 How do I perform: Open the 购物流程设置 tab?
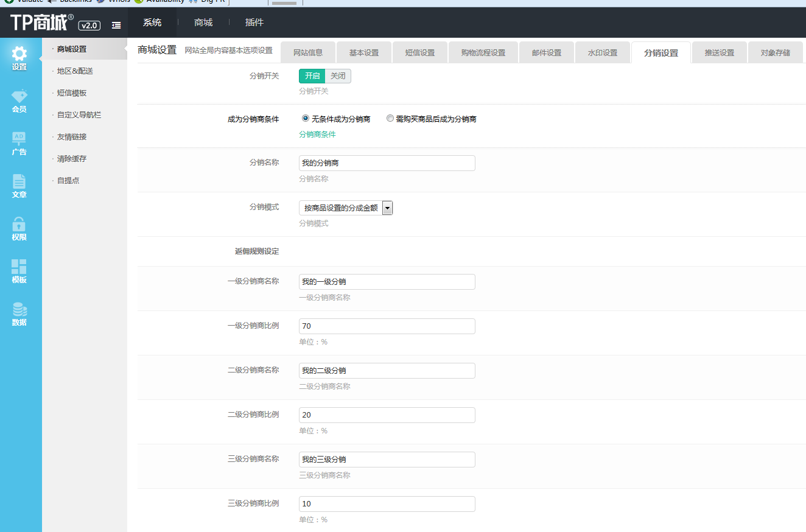(x=483, y=52)
